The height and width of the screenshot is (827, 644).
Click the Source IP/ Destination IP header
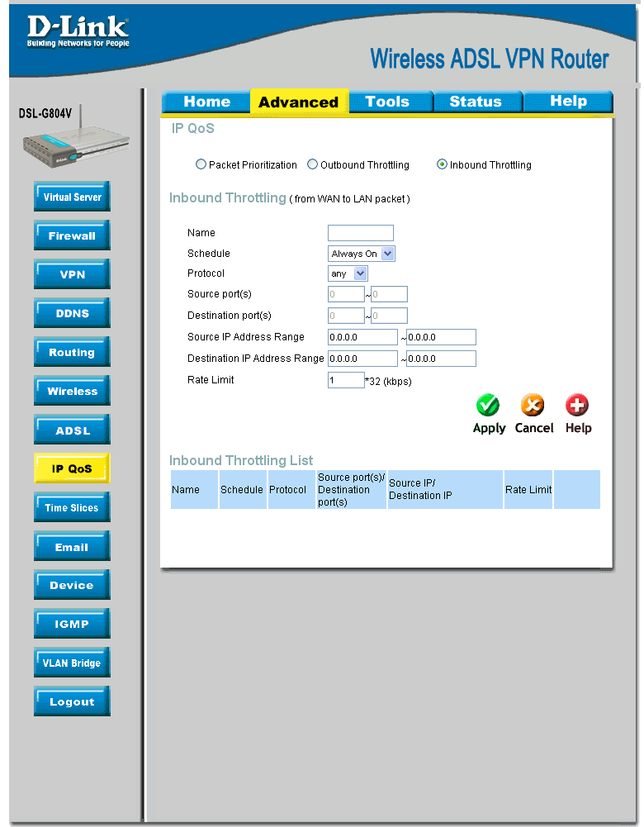pos(445,489)
